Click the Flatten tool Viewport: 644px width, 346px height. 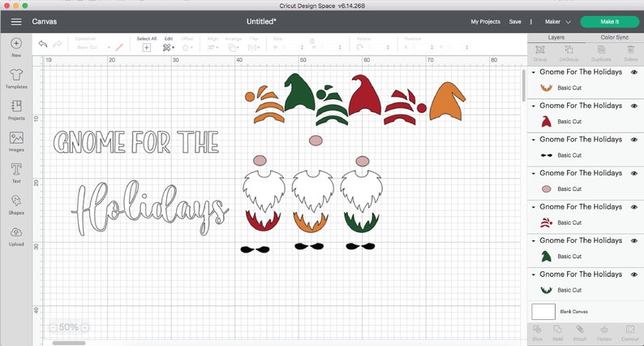(604, 329)
